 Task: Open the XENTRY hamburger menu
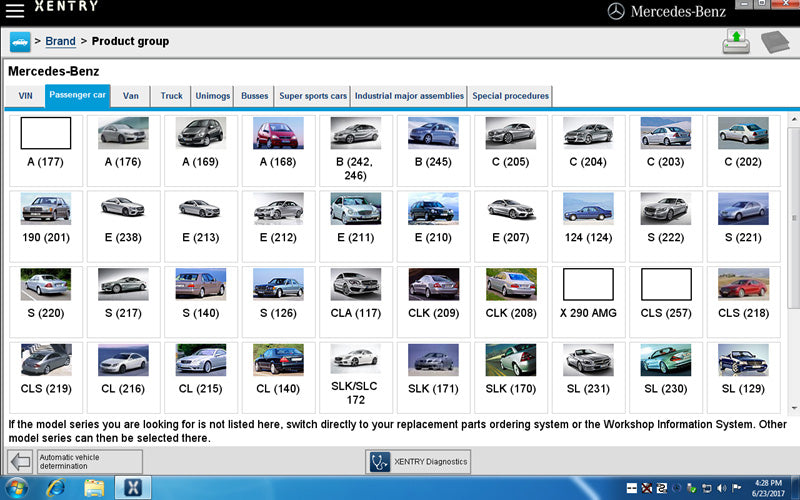(x=15, y=11)
